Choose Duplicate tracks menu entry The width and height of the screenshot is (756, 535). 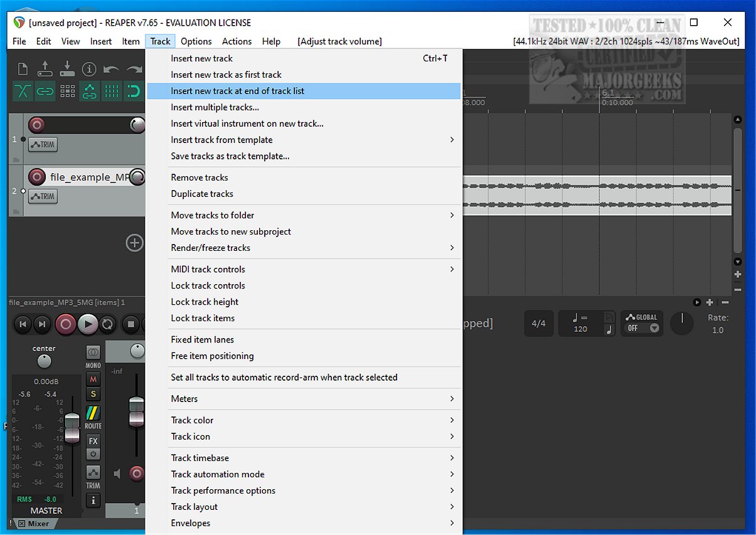(304, 194)
